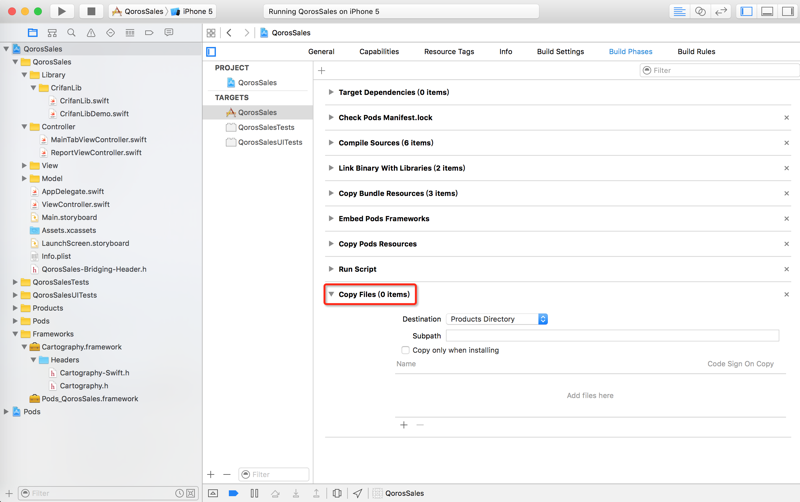
Task: Toggle the Debug area visibility
Action: pos(767,11)
